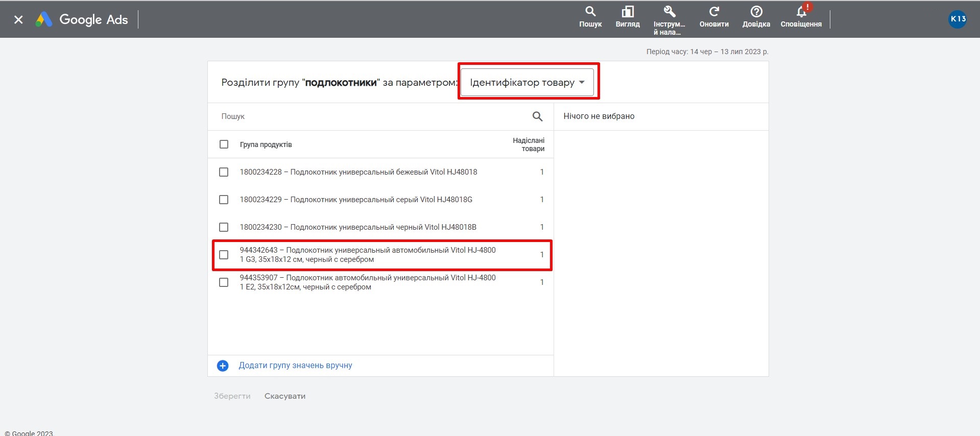Open the Довідка help menu

point(756,17)
